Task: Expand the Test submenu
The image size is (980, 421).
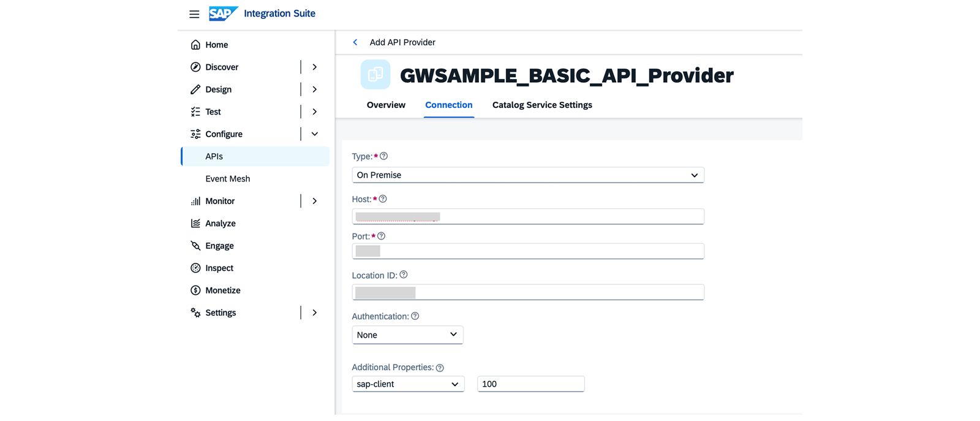Action: tap(315, 112)
